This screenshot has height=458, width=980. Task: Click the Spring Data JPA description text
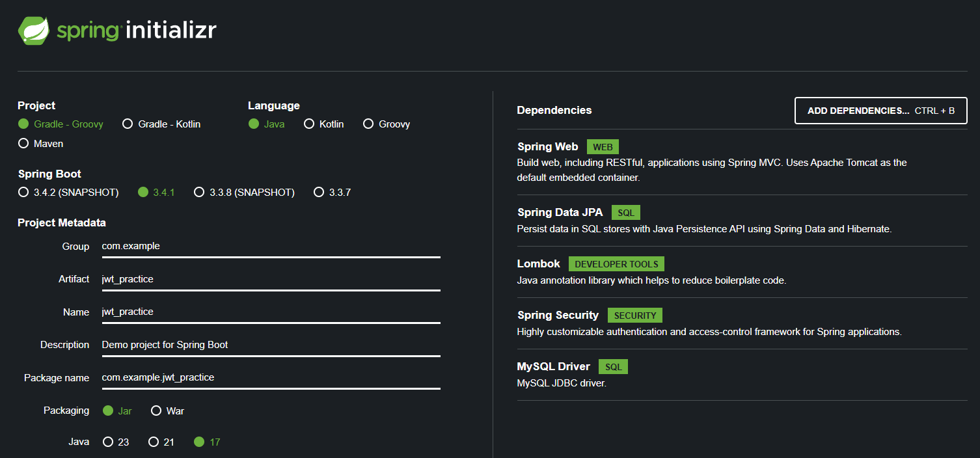click(x=704, y=229)
